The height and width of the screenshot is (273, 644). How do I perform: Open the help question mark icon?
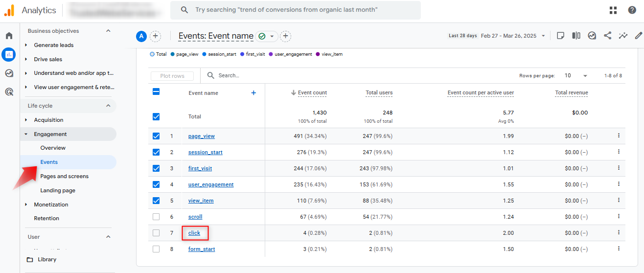tap(632, 10)
